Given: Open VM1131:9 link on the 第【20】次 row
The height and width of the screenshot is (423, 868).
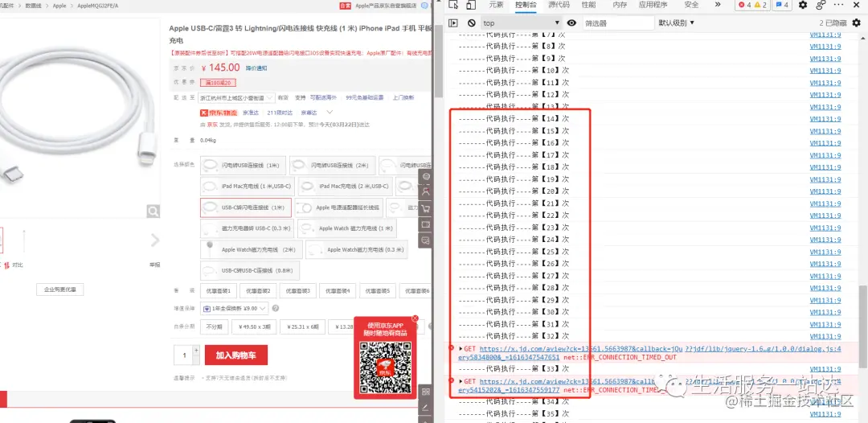Looking at the screenshot, I should (825, 191).
